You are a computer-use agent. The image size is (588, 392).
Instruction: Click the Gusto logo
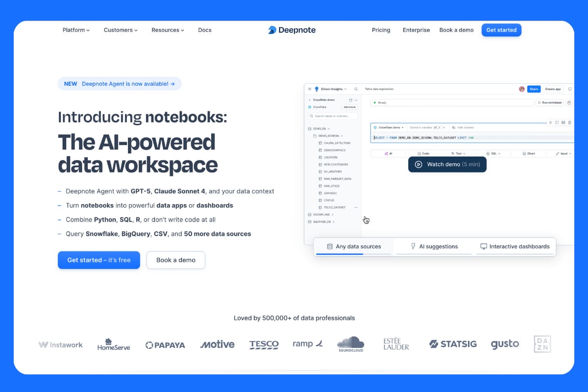click(505, 344)
